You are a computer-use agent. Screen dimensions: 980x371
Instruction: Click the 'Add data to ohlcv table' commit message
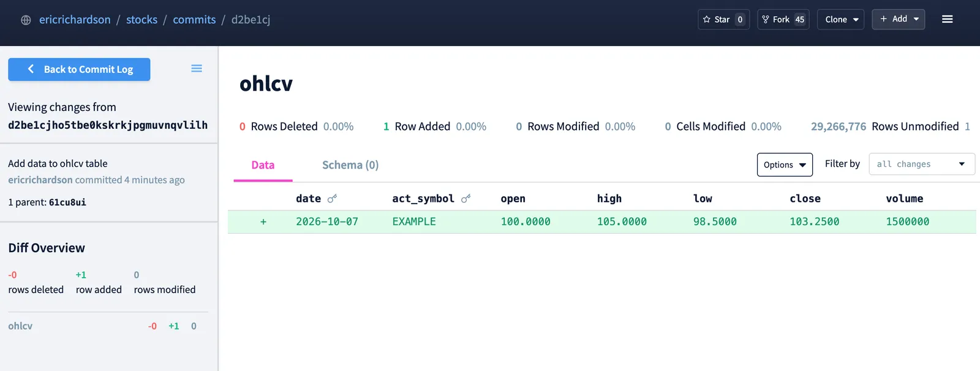point(58,164)
